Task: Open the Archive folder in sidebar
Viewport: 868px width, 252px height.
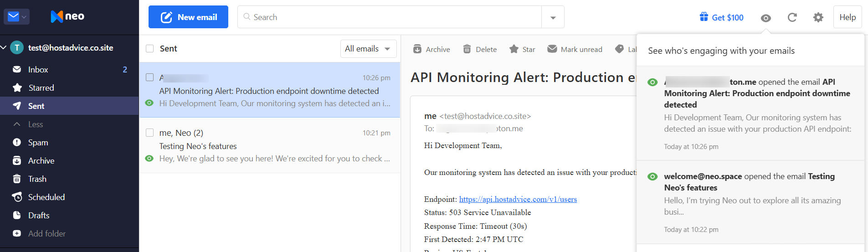Action: [x=69, y=160]
